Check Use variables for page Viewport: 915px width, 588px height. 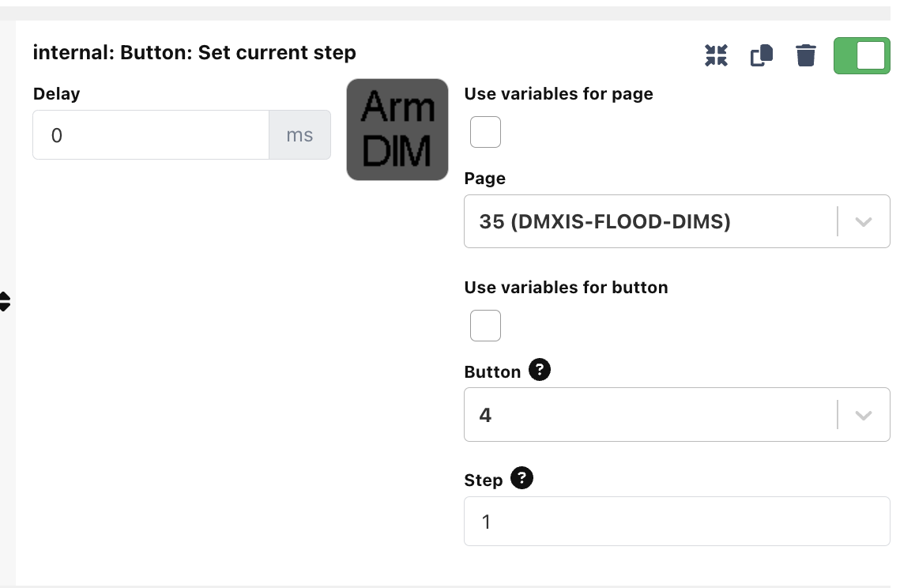point(485,132)
